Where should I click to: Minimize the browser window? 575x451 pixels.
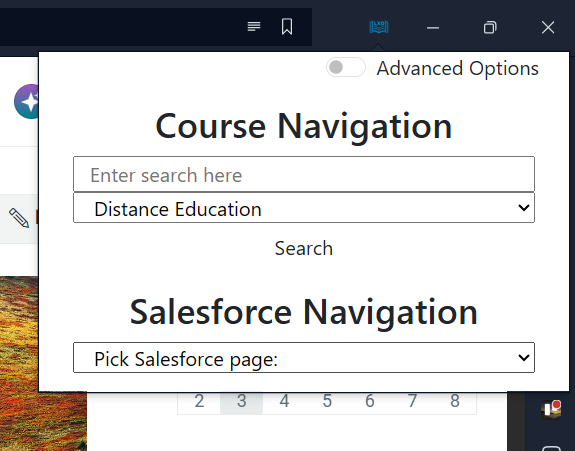pos(433,28)
